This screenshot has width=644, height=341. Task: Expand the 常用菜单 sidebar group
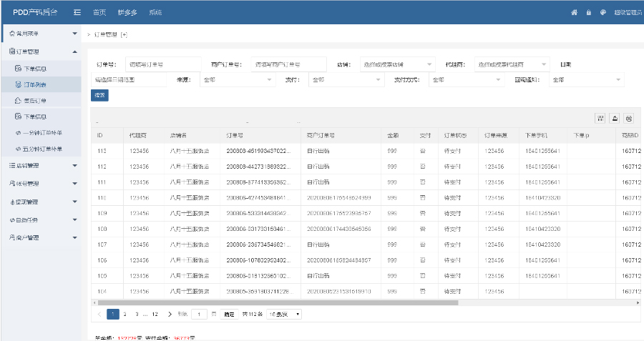[x=41, y=34]
